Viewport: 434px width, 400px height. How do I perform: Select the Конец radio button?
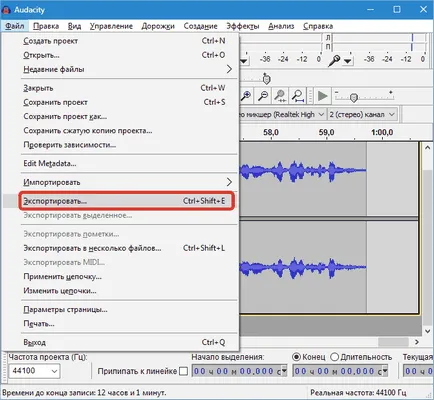(x=296, y=357)
